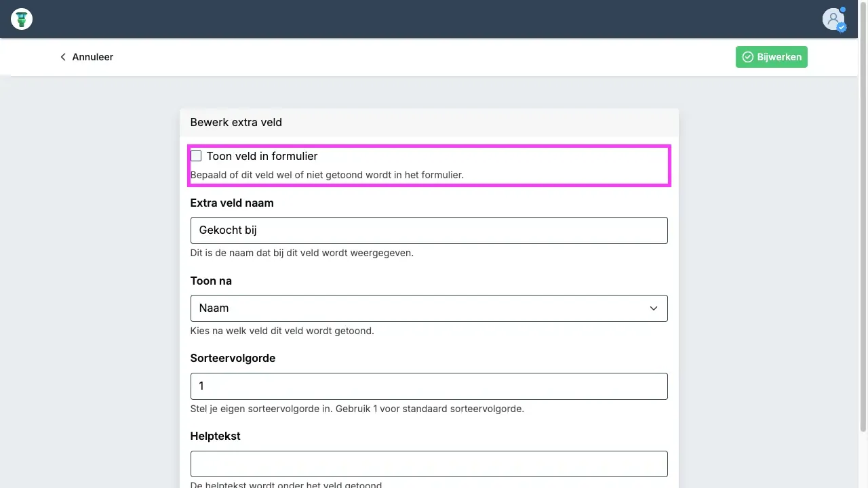Click the Annuleer link to cancel
This screenshot has height=488, width=868.
click(92, 57)
